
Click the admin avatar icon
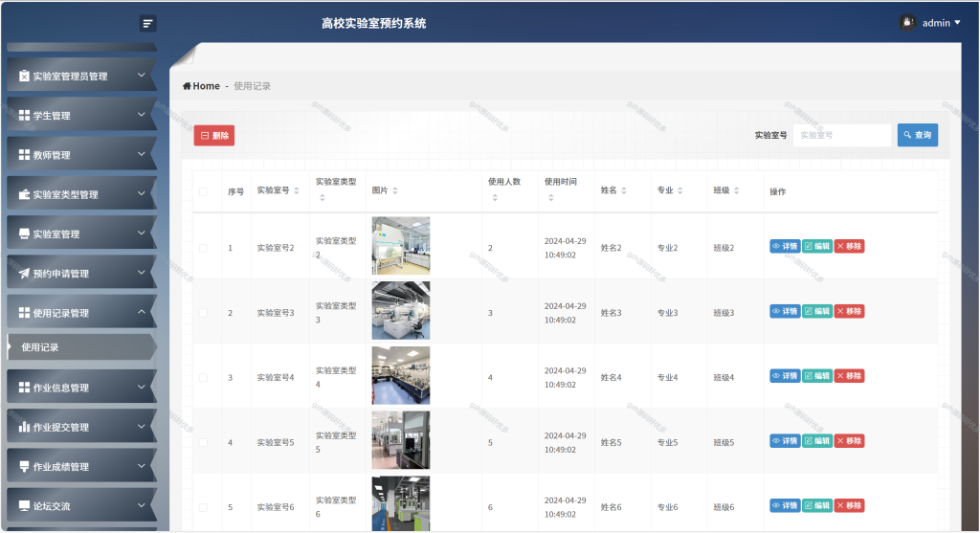[x=907, y=23]
